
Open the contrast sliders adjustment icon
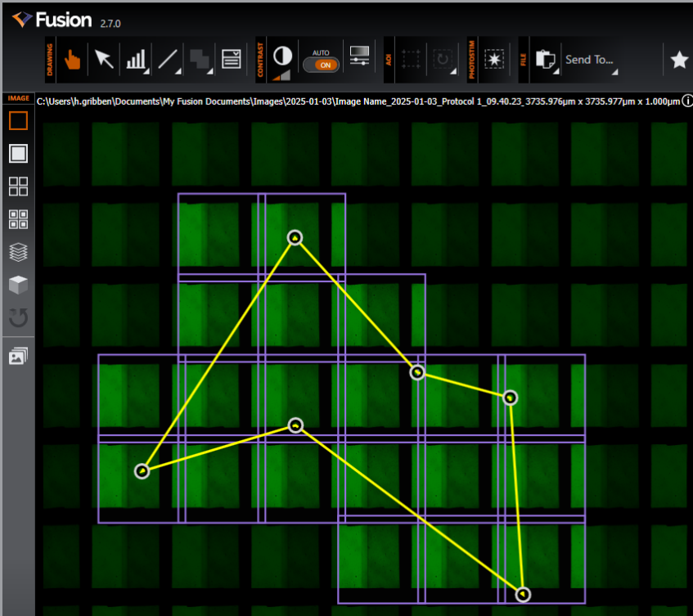(x=359, y=56)
